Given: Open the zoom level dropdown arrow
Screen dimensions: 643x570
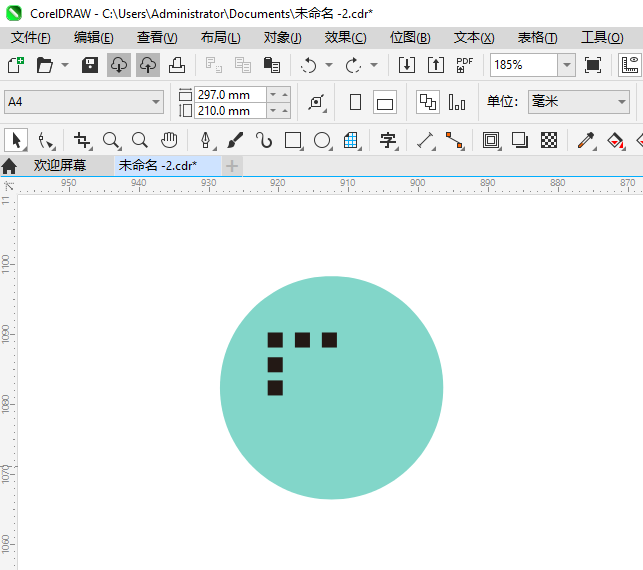Looking at the screenshot, I should pyautogui.click(x=567, y=65).
